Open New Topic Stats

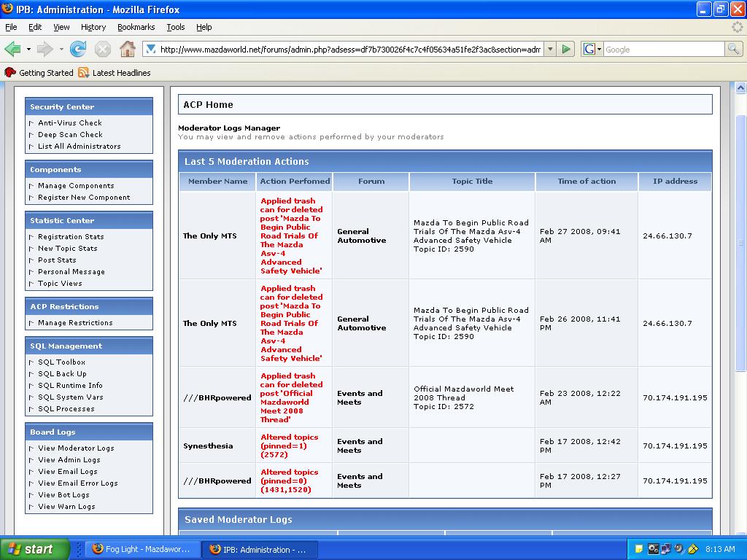tap(67, 248)
